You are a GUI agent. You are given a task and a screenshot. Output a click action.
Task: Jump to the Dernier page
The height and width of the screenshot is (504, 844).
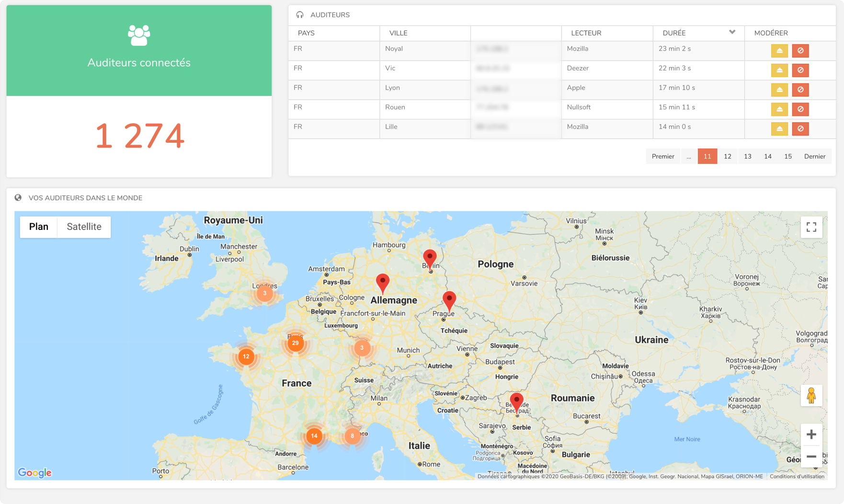point(815,156)
